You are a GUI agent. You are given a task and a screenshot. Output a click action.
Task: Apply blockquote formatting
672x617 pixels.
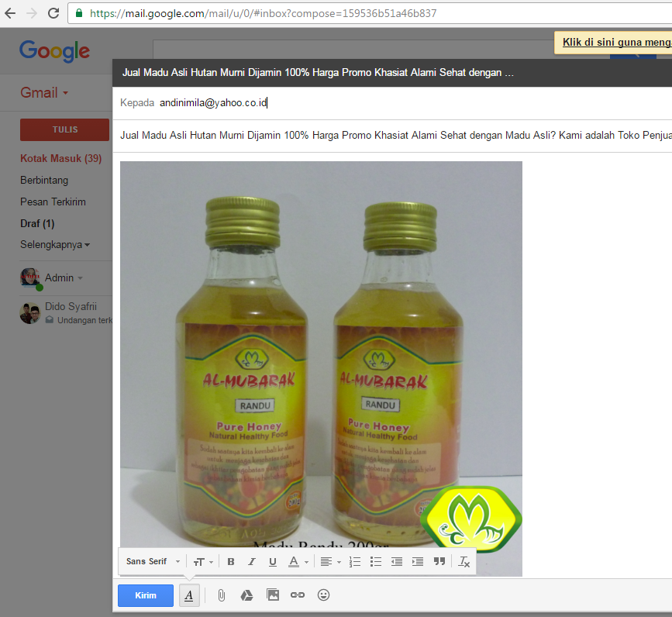tap(439, 562)
